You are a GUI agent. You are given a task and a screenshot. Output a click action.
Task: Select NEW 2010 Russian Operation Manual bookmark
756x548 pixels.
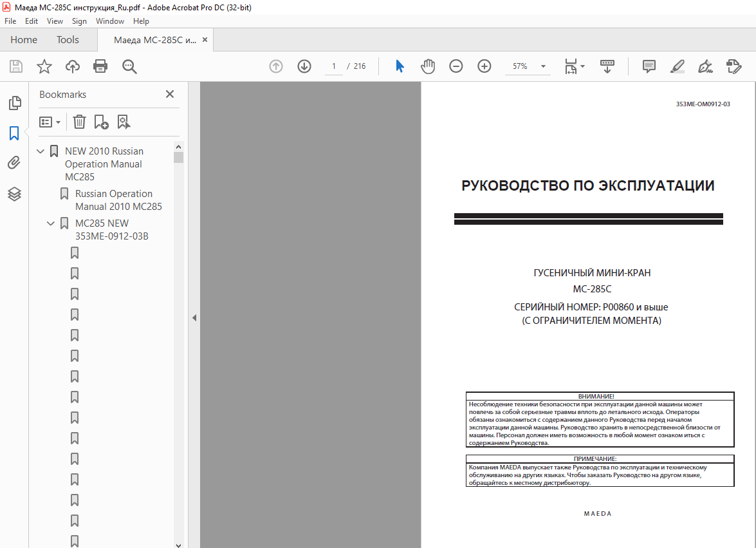tap(104, 164)
